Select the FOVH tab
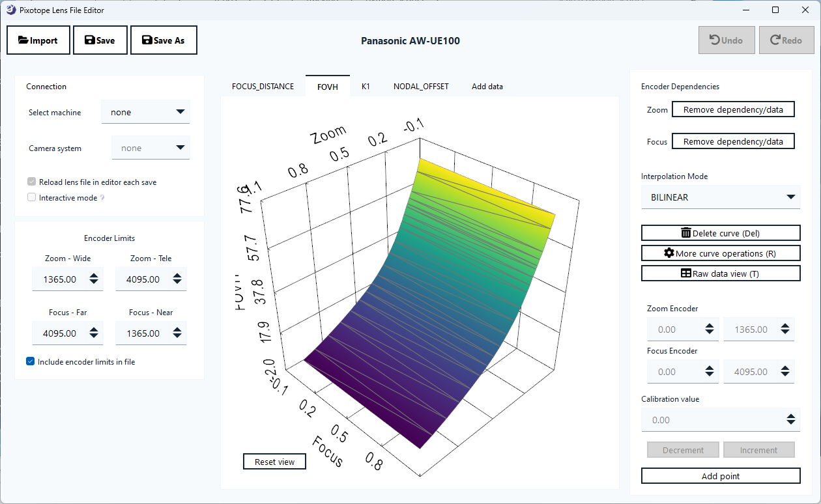The height and width of the screenshot is (504, 821). (328, 87)
